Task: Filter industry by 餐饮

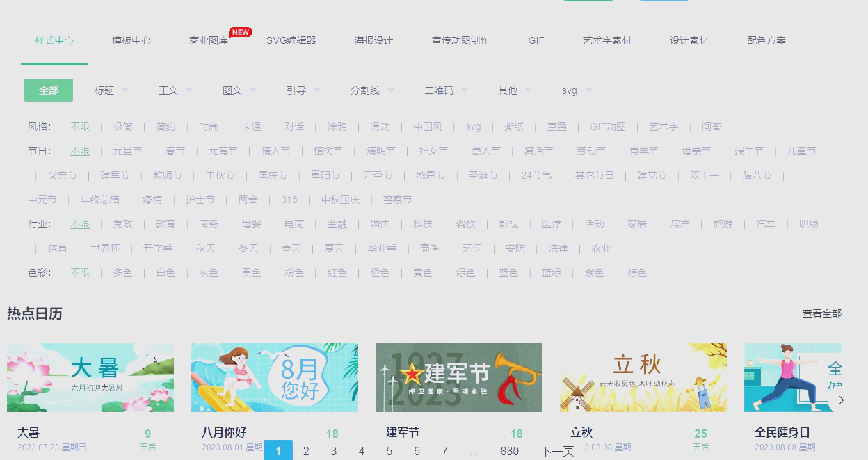Action: [466, 224]
